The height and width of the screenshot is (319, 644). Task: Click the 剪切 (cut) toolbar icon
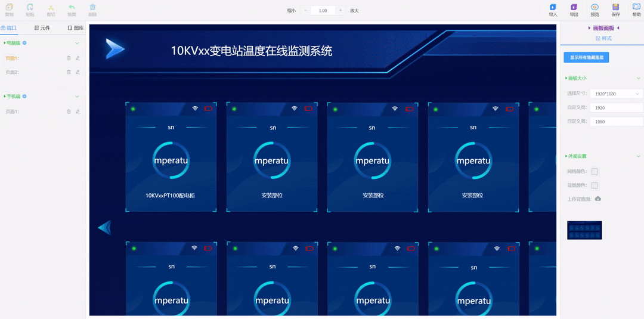(51, 7)
